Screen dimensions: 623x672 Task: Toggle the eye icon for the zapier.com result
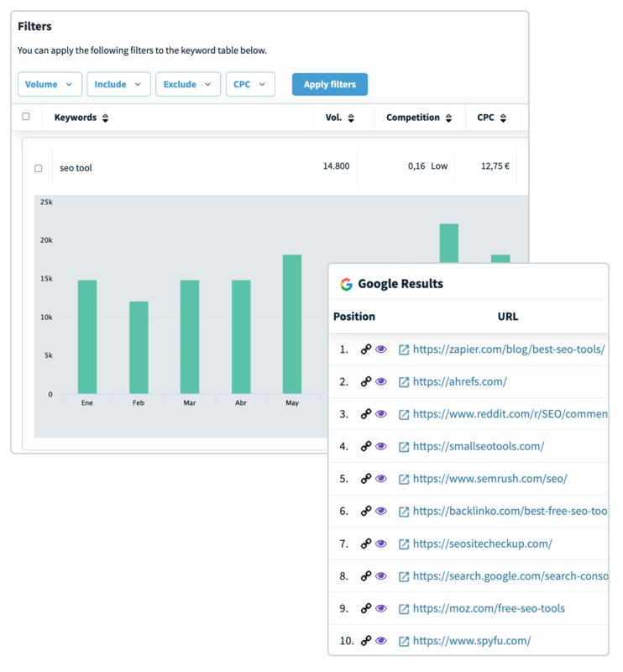pos(381,349)
